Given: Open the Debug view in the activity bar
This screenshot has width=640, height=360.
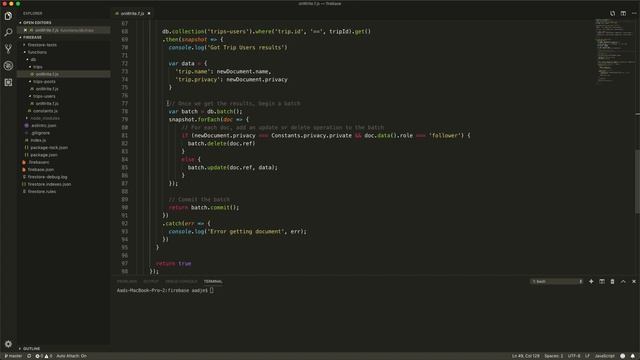Looking at the screenshot, I should (x=8, y=66).
